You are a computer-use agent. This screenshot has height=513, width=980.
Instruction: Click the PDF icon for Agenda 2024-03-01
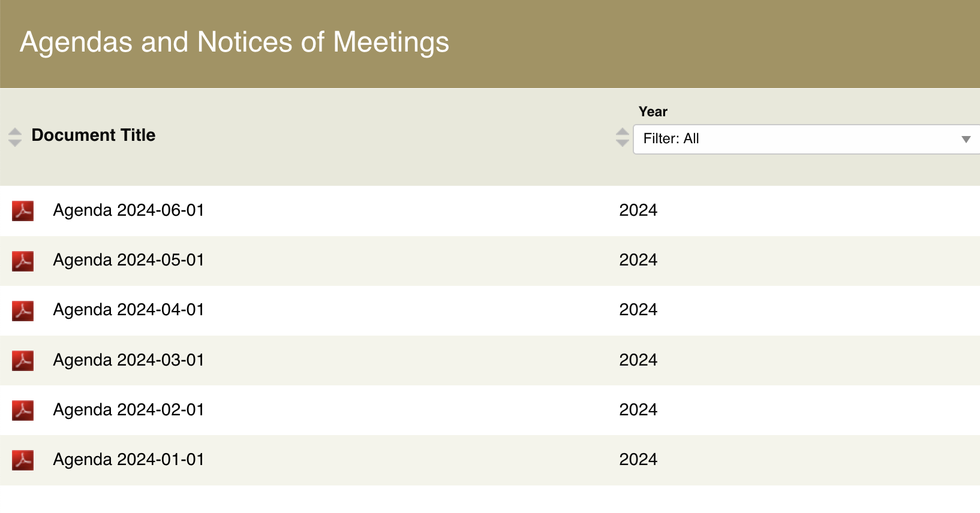pyautogui.click(x=23, y=361)
